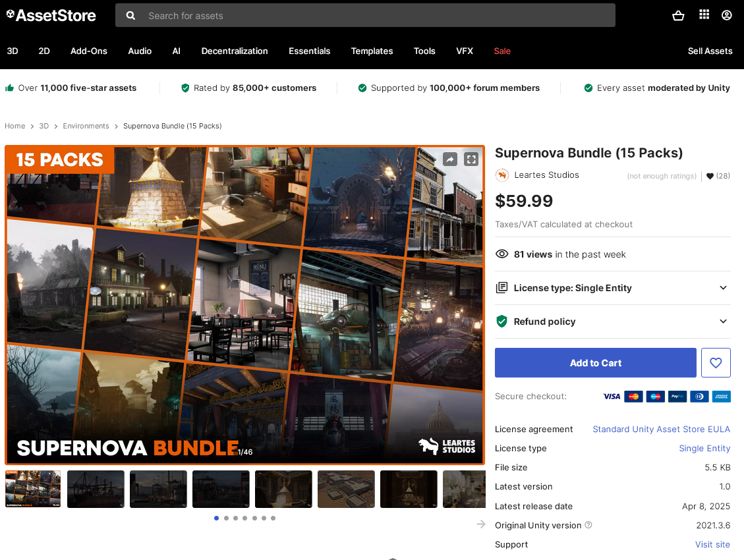Click the PayPal payment icon

(677, 397)
